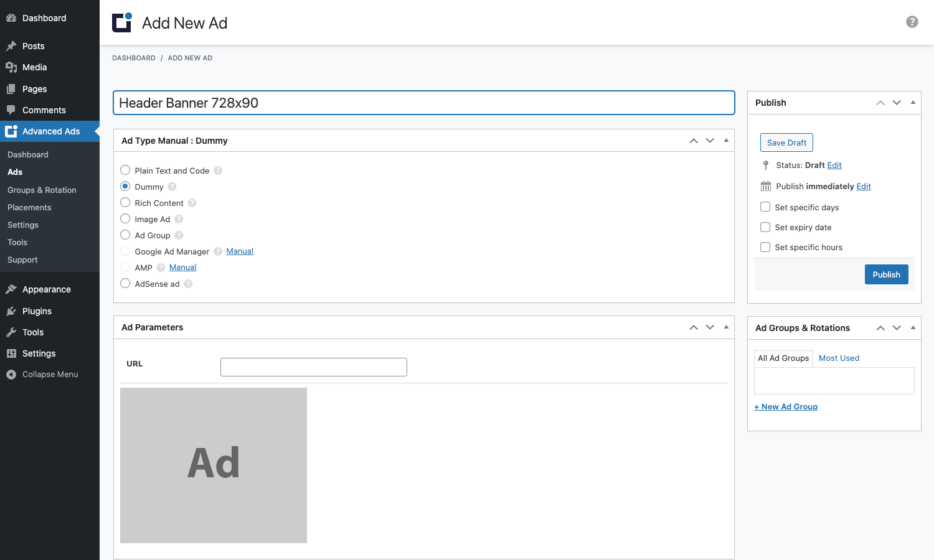Screen dimensions: 934x560
Task: Open Groups & Rotation submenu item
Action: point(42,190)
